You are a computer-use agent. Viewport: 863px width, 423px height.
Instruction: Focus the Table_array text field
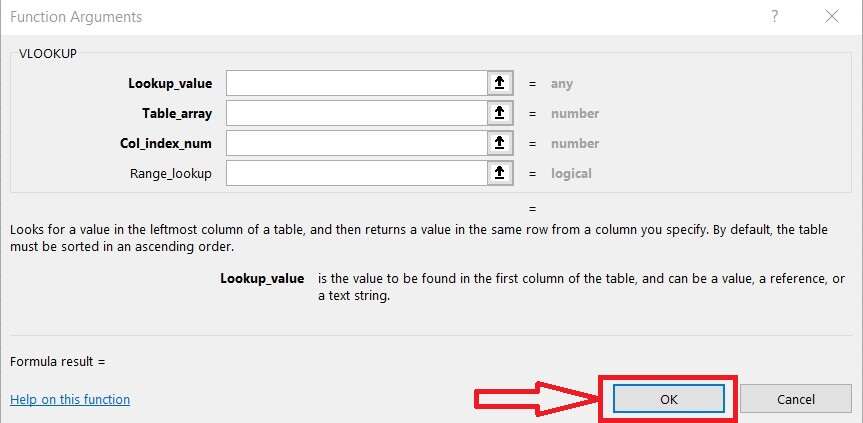click(x=356, y=114)
